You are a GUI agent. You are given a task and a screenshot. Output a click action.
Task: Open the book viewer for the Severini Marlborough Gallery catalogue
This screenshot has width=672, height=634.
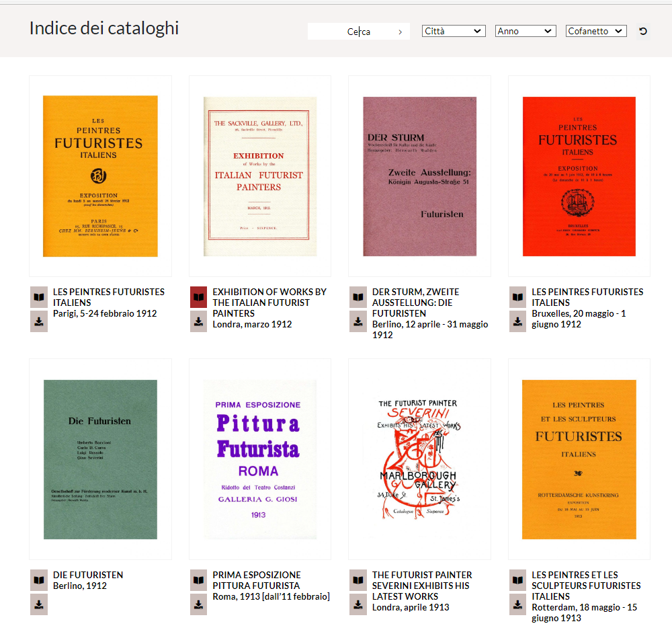click(x=358, y=580)
